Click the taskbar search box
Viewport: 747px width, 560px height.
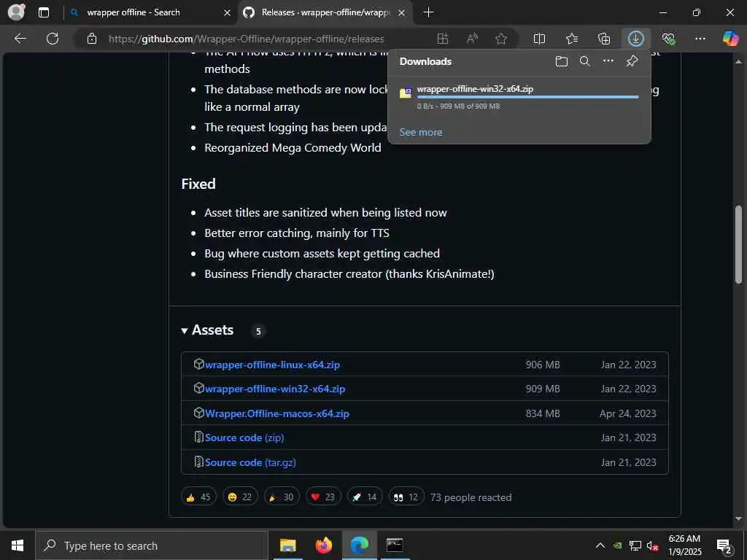click(152, 545)
